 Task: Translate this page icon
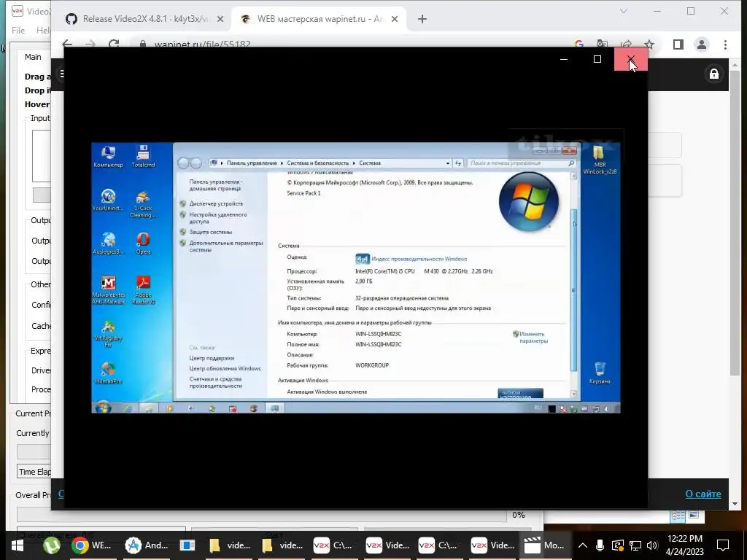tap(603, 44)
